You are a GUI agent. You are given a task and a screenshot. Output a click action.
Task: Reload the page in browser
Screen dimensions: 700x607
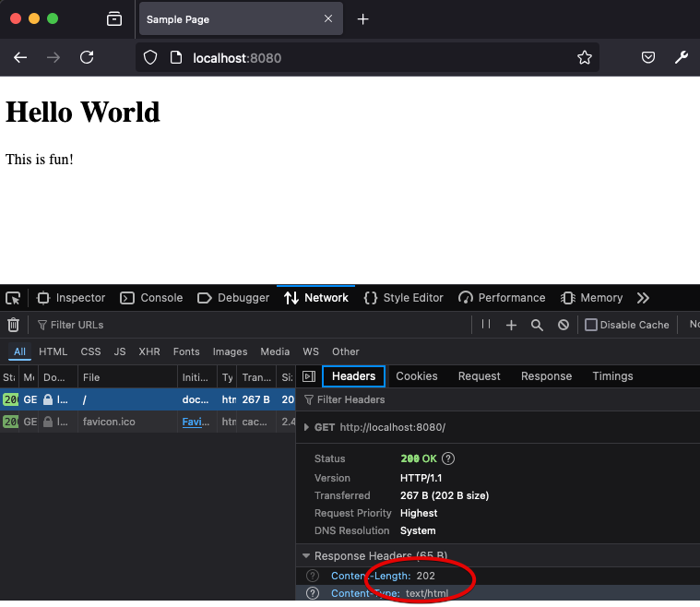click(87, 57)
